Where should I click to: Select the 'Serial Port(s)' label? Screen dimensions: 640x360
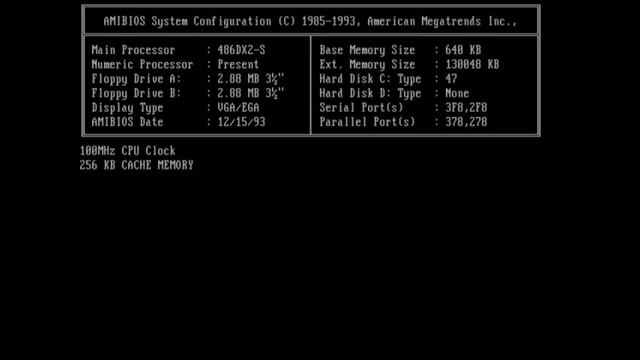[x=361, y=108]
